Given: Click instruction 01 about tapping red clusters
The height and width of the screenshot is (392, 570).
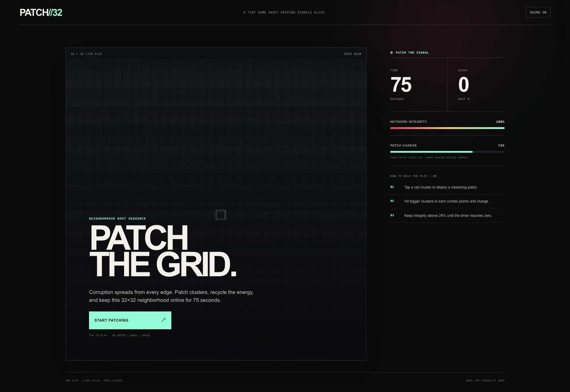Looking at the screenshot, I should pos(447,187).
